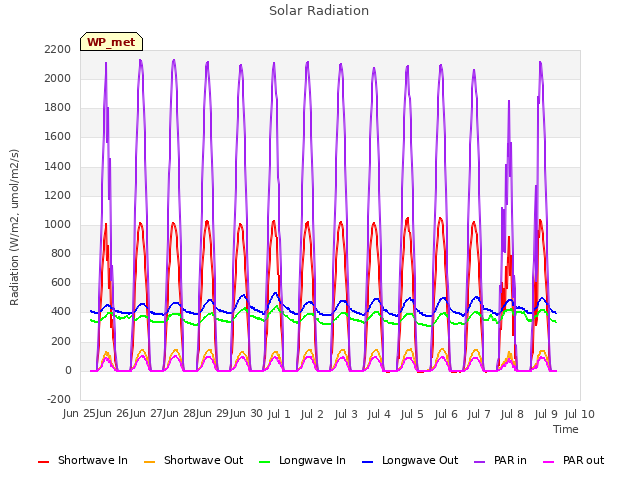Click the 1200 y-axis tick label
The height and width of the screenshot is (480, 640).
[x=58, y=195]
